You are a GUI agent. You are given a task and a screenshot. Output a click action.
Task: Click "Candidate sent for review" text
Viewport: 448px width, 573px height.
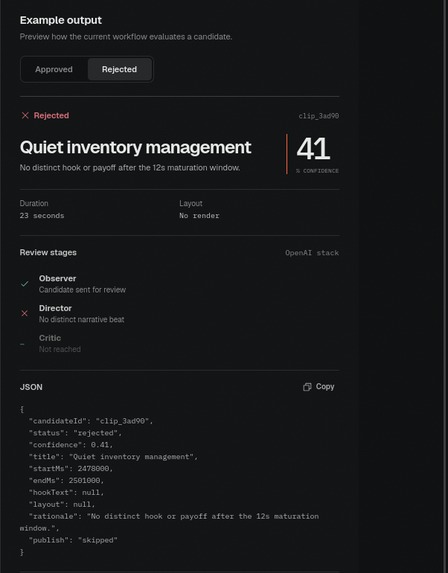pos(82,290)
